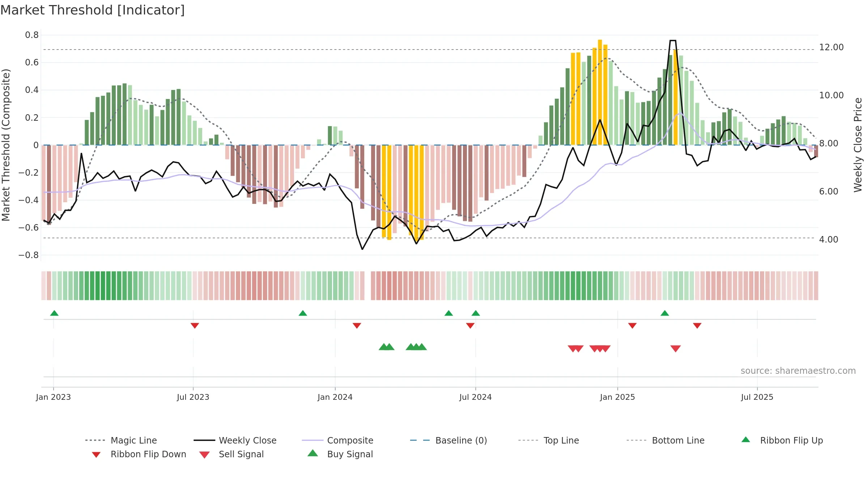Hide the Composite series via legend
This screenshot has height=488, width=868.
[337, 440]
